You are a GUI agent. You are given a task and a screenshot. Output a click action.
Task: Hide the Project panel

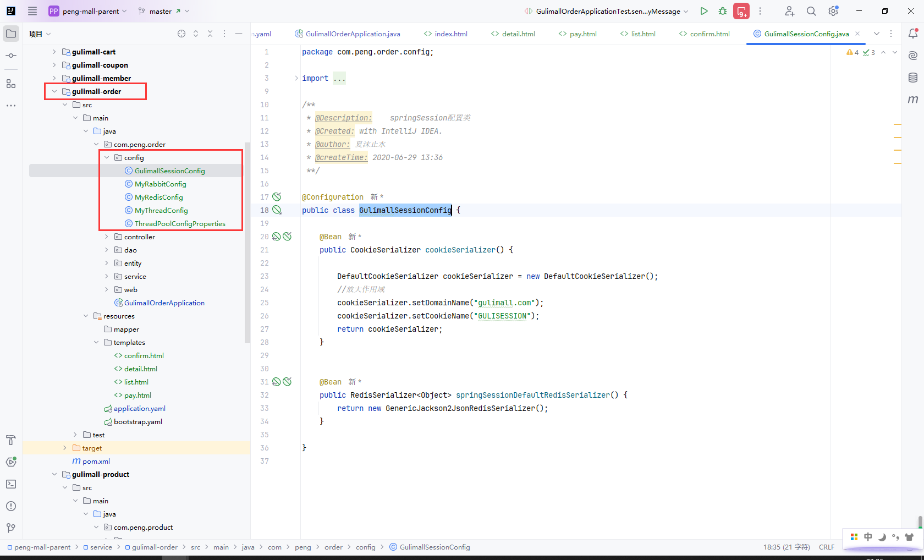(x=239, y=34)
